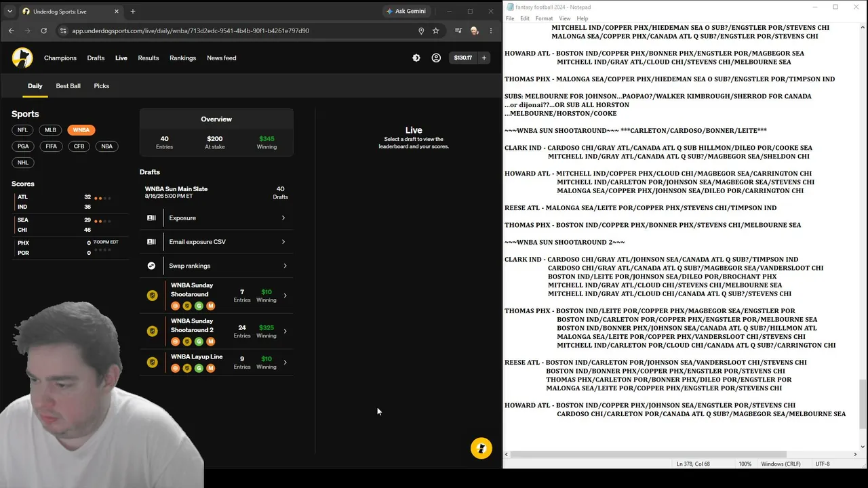Select the Daily tab
This screenshot has width=868, height=488.
pyautogui.click(x=35, y=86)
